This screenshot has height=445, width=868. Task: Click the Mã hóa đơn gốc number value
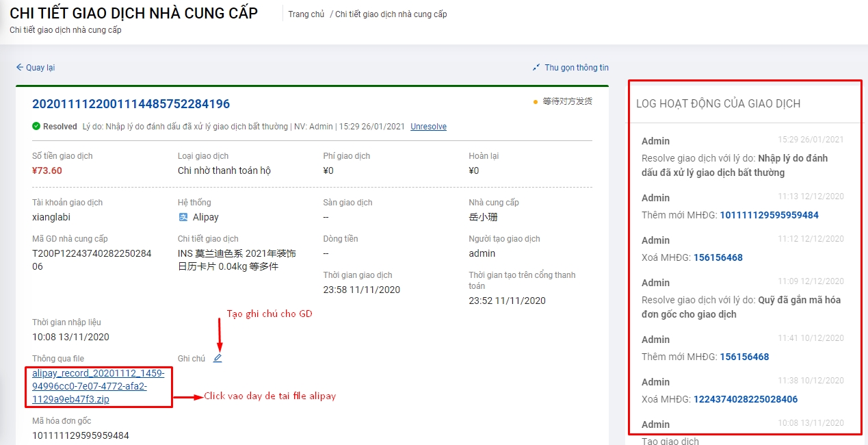pos(80,435)
